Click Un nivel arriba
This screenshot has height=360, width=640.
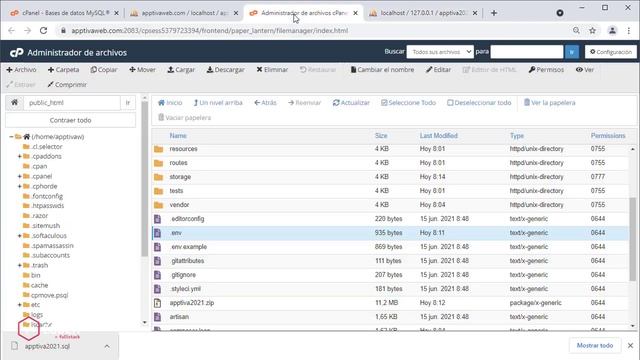coord(218,103)
